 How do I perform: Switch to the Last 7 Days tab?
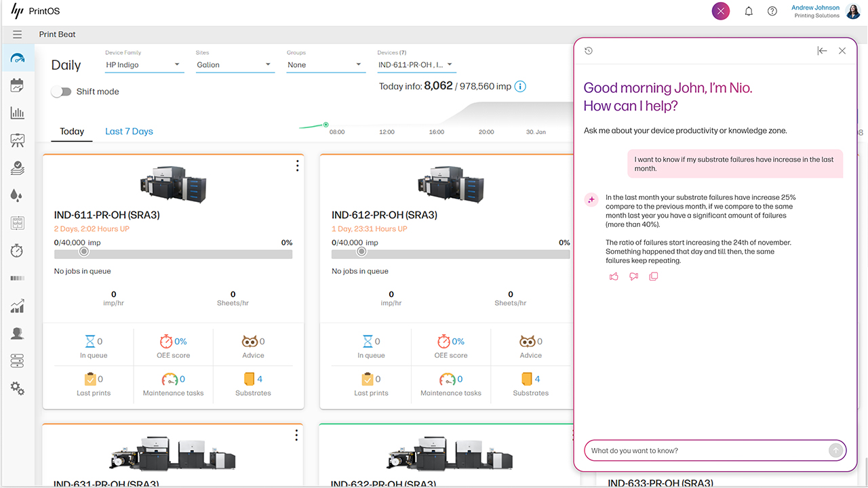click(129, 131)
